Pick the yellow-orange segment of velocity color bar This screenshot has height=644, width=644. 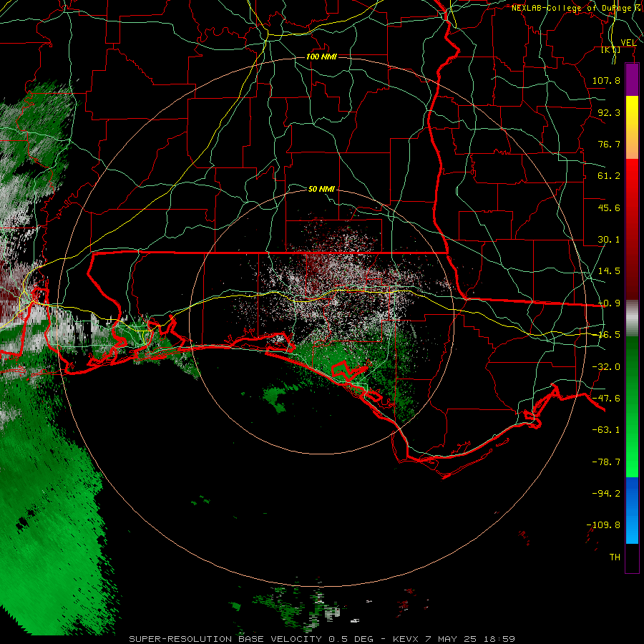632,128
